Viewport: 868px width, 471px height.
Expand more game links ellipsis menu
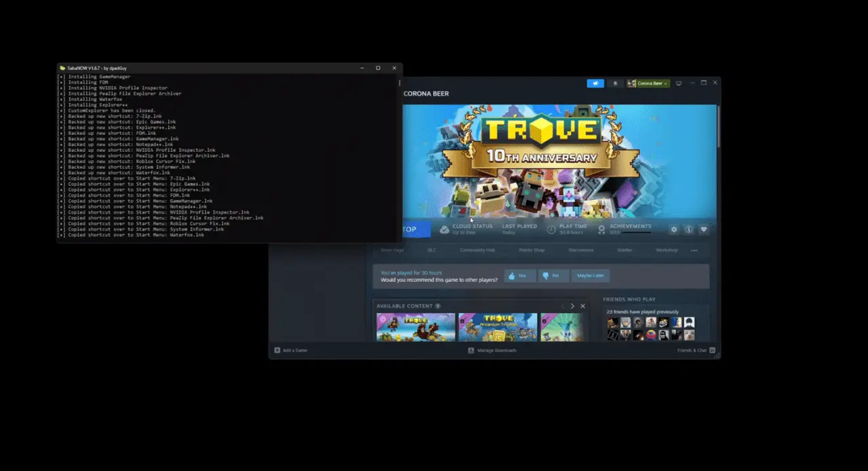click(x=694, y=250)
